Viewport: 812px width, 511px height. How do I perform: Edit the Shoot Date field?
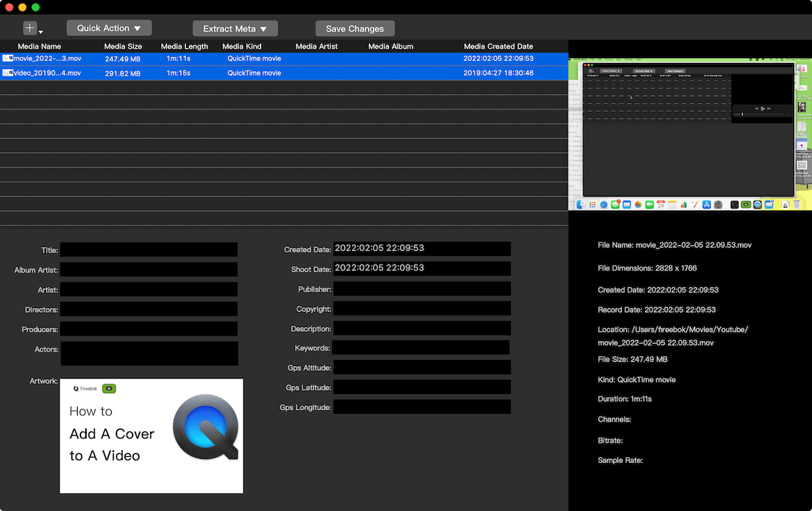[x=422, y=269]
